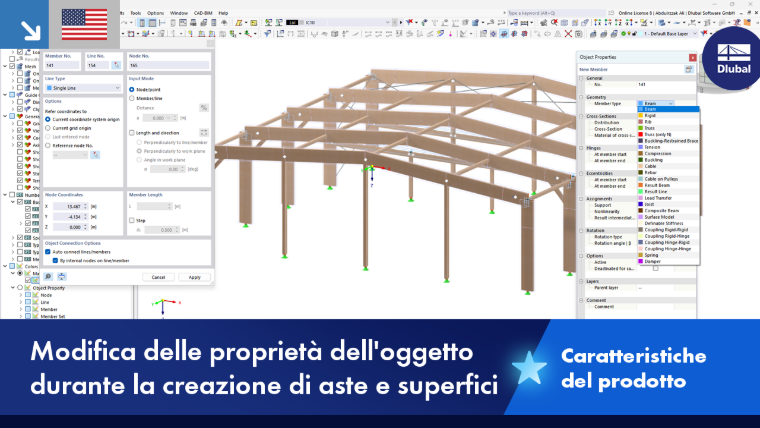Screen dimensions: 760x428
Task: Click the license account icon beside Online License
Action: (611, 13)
